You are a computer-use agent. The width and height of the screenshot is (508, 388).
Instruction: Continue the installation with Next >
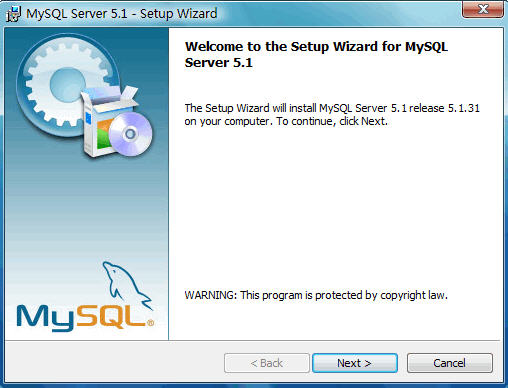coord(355,363)
